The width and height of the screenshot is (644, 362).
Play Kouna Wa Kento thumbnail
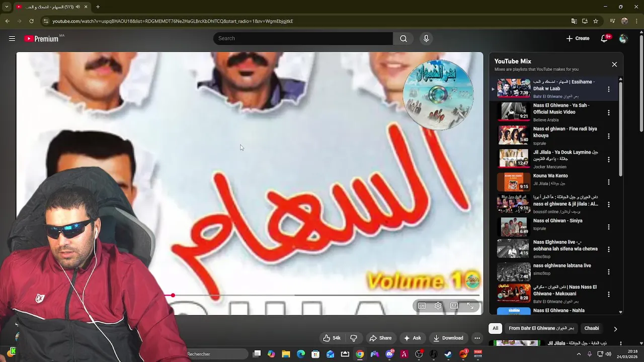pos(514,182)
